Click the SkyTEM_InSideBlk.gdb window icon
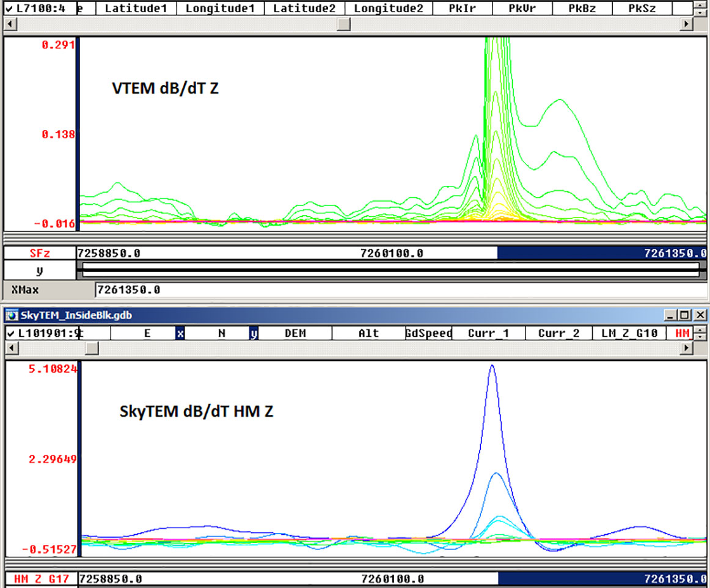Screen dimensions: 710x588 pos(12,315)
